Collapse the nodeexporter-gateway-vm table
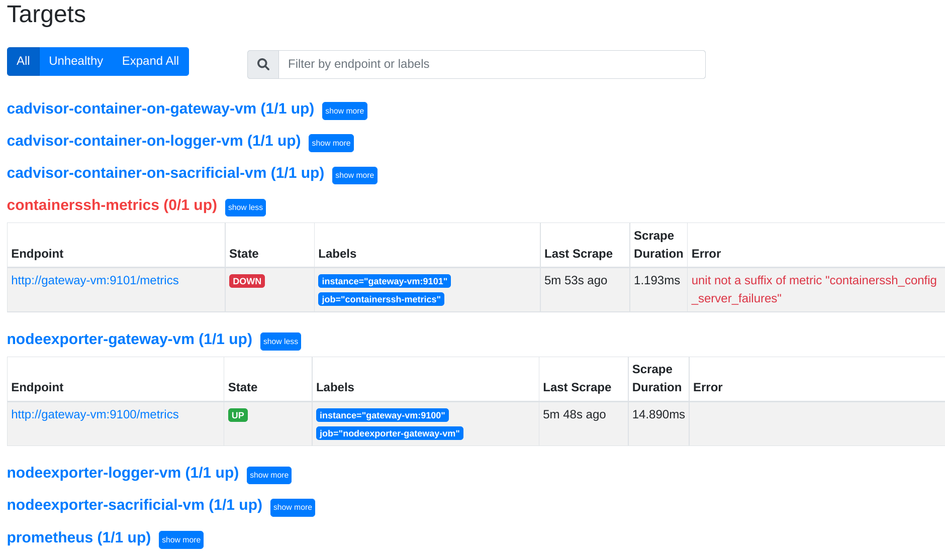Screen dimensions: 945x560 (280, 341)
